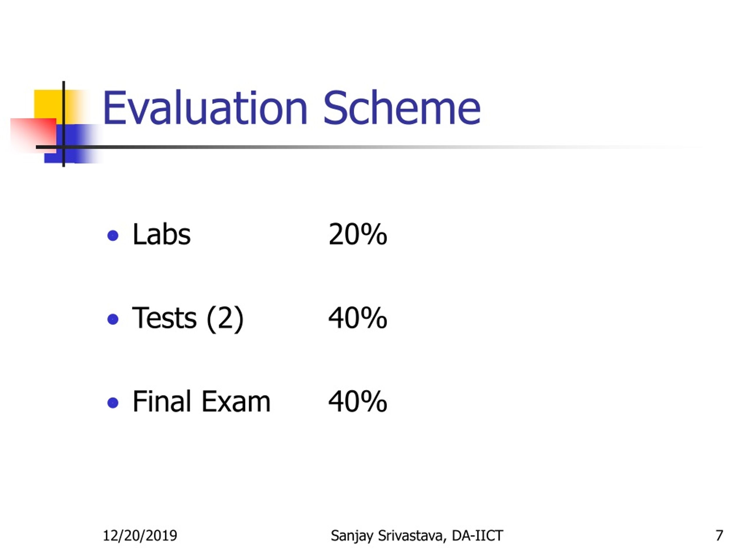
Task: Select the blue bullet beside Final Exam
Action: [x=113, y=403]
